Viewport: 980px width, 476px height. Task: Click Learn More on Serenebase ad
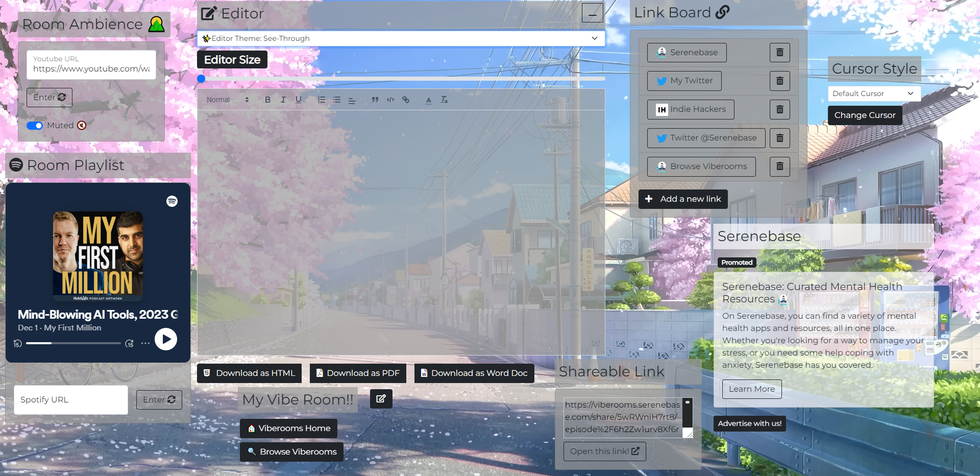tap(752, 389)
